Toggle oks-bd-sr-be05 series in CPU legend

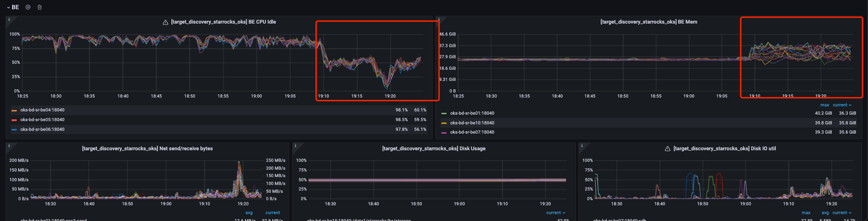pyautogui.click(x=42, y=120)
